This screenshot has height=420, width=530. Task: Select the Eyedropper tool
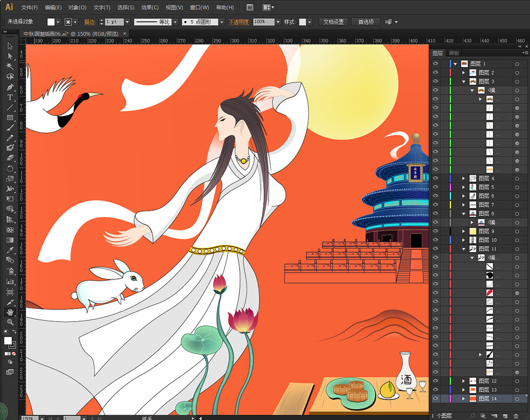[10, 250]
